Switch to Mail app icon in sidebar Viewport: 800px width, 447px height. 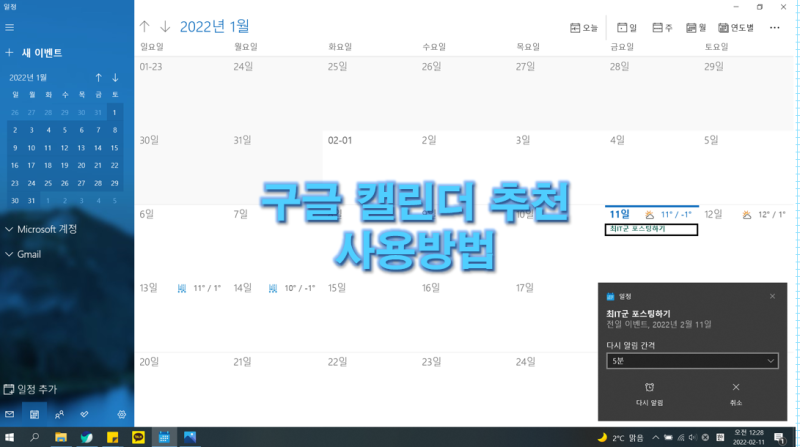point(10,414)
